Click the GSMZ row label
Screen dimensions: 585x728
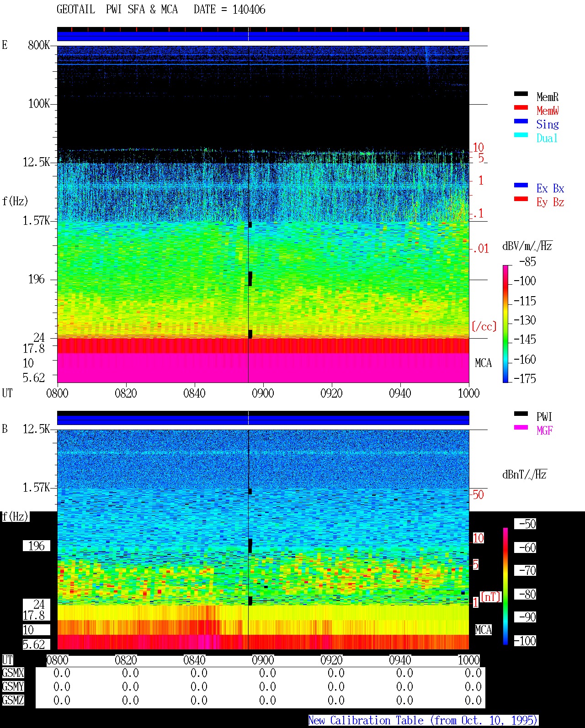point(13,701)
